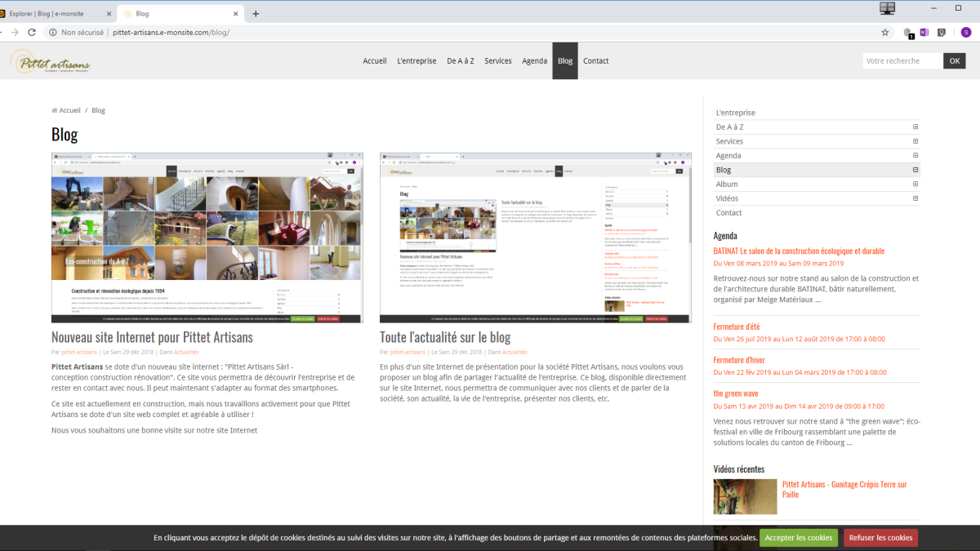The image size is (980, 551).
Task: Open Vidéos in the sidebar menu
Action: pyautogui.click(x=727, y=198)
